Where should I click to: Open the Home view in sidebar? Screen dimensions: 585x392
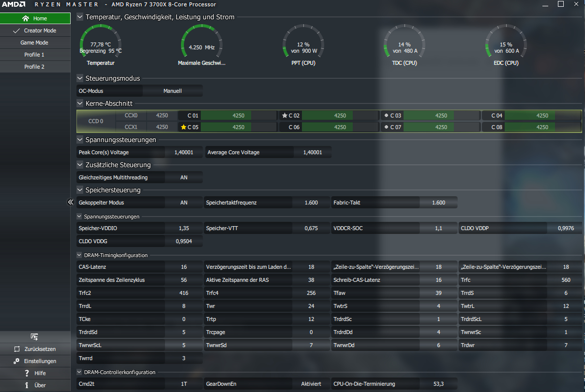pyautogui.click(x=35, y=18)
